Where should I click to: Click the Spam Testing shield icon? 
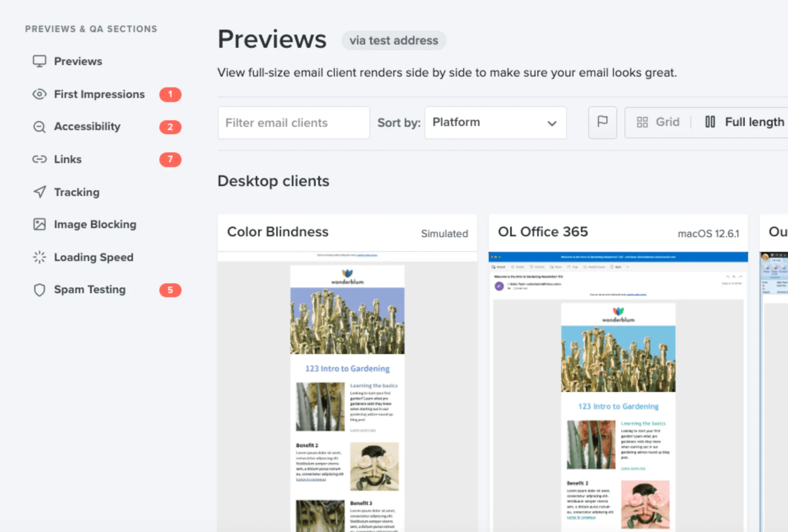(40, 290)
